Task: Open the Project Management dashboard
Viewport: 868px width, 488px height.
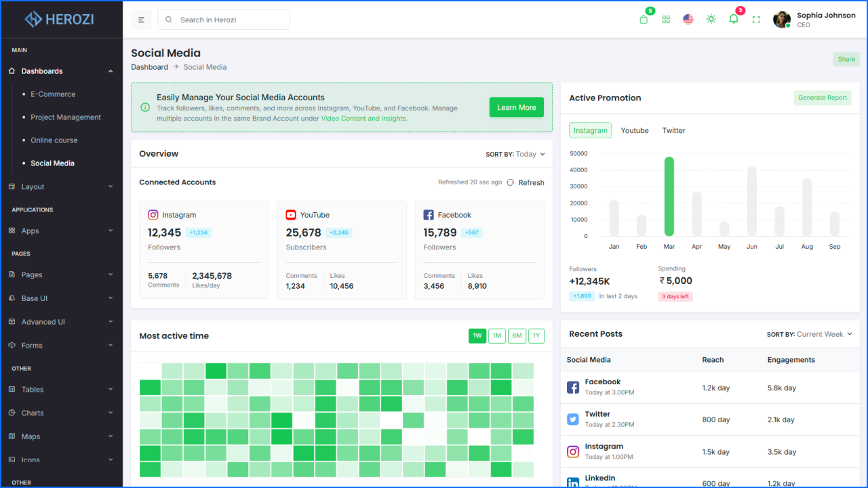Action: pos(66,117)
